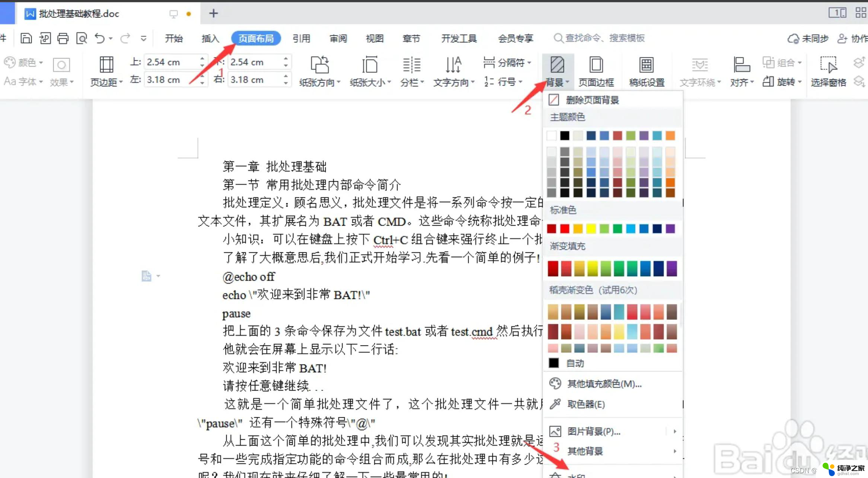Screen dimensions: 868x478
Task: Select the red color swatch in 标准色
Action: (565, 229)
